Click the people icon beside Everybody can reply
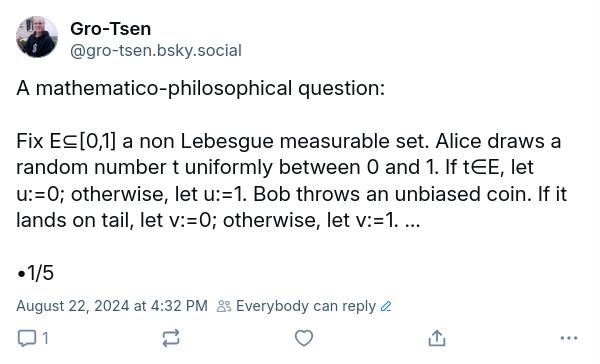Screen dimensions: 600x364 point(224,306)
